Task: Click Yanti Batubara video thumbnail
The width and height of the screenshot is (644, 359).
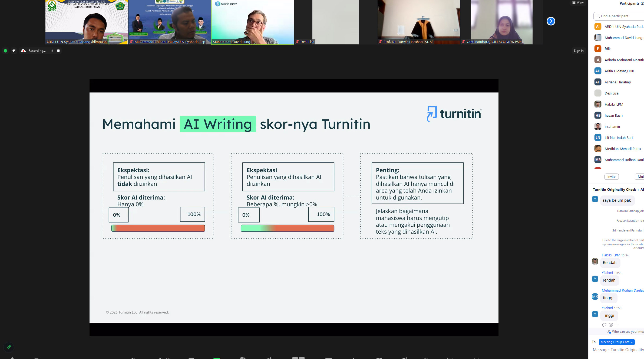Action: [x=501, y=22]
